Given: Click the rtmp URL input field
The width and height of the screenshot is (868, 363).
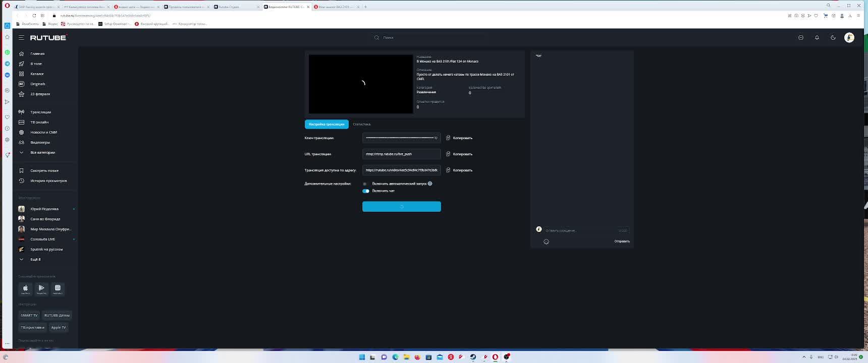Looking at the screenshot, I should click(x=402, y=154).
